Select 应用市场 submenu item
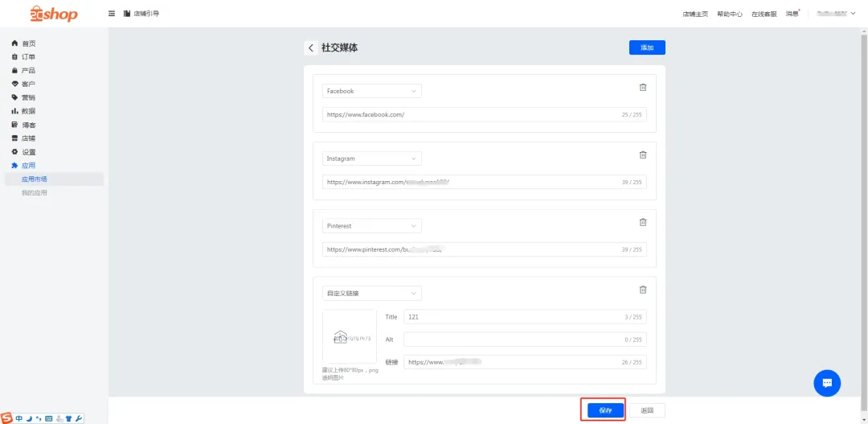The width and height of the screenshot is (868, 424). pos(54,179)
